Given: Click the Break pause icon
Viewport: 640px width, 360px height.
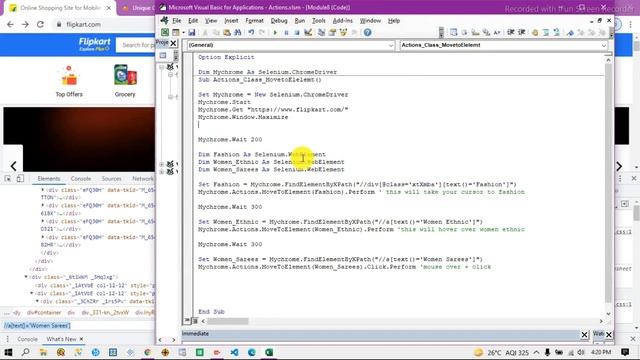Looking at the screenshot, I should [x=286, y=33].
